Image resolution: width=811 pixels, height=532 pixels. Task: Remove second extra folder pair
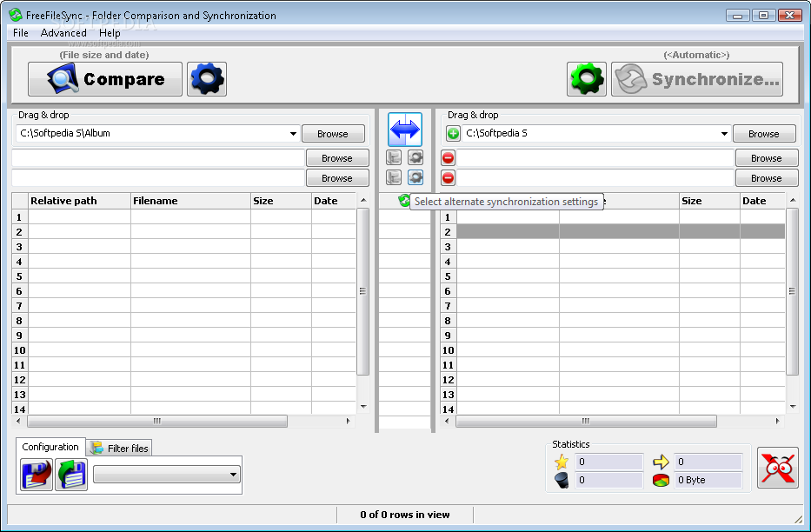click(x=448, y=178)
